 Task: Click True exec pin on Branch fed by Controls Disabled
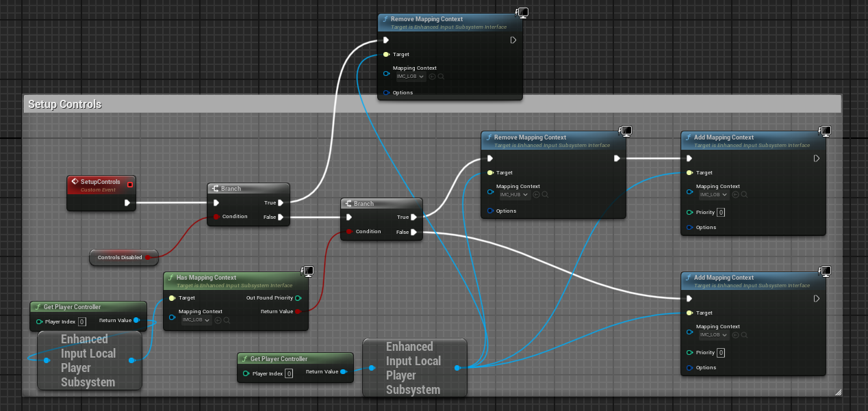281,202
